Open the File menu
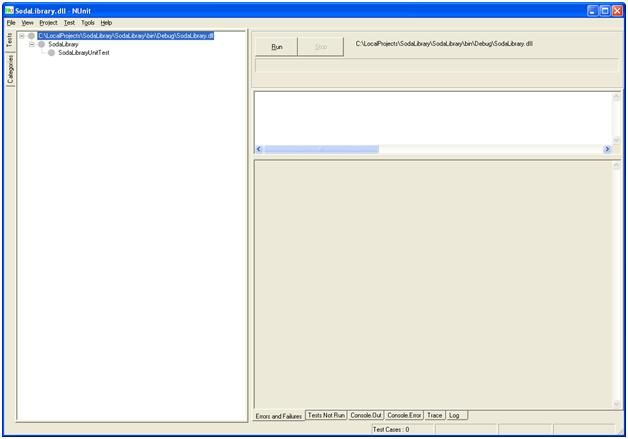The image size is (628, 439). tap(11, 23)
